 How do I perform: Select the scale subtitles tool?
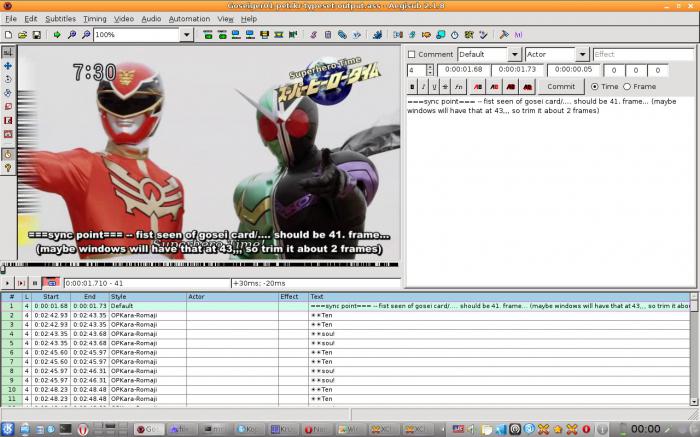[x=8, y=107]
